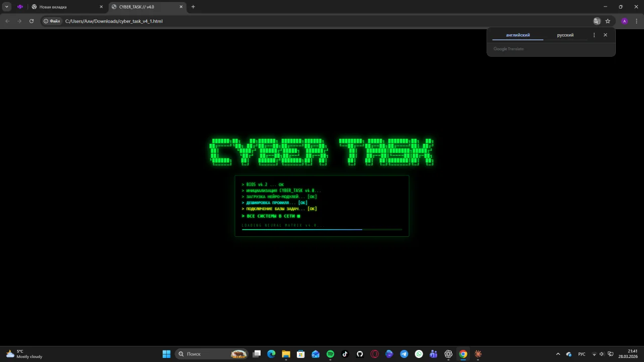Viewport: 644px width, 362px height.
Task: Open the Windows Start menu
Action: 167,354
